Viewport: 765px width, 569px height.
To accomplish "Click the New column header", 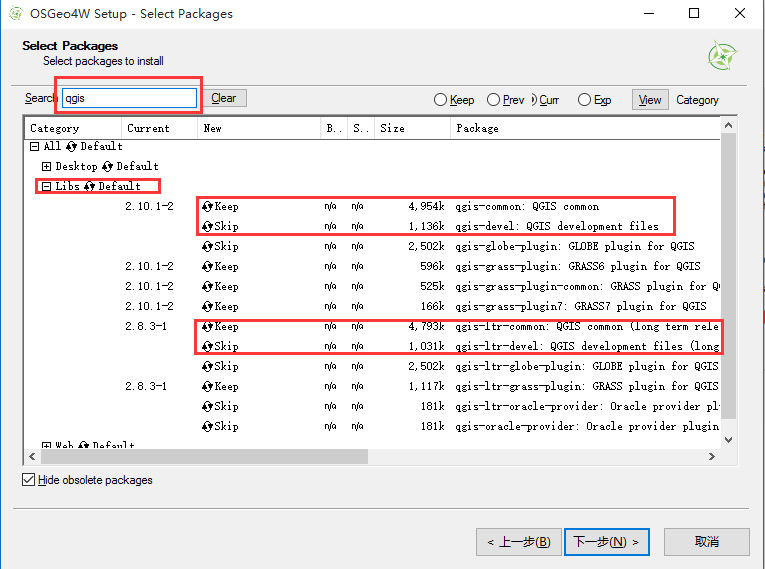I will (259, 128).
